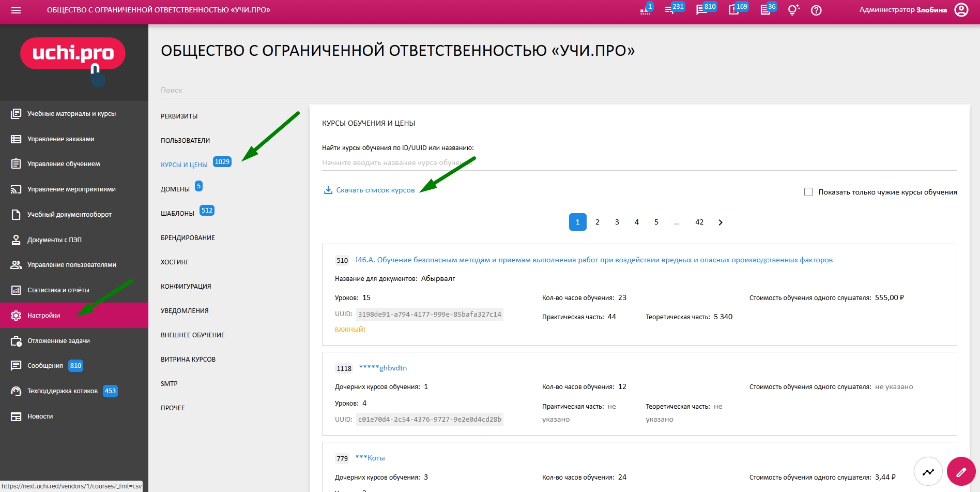Click the Управление пользователями sidebar icon
The width and height of the screenshot is (980, 492).
point(16,264)
